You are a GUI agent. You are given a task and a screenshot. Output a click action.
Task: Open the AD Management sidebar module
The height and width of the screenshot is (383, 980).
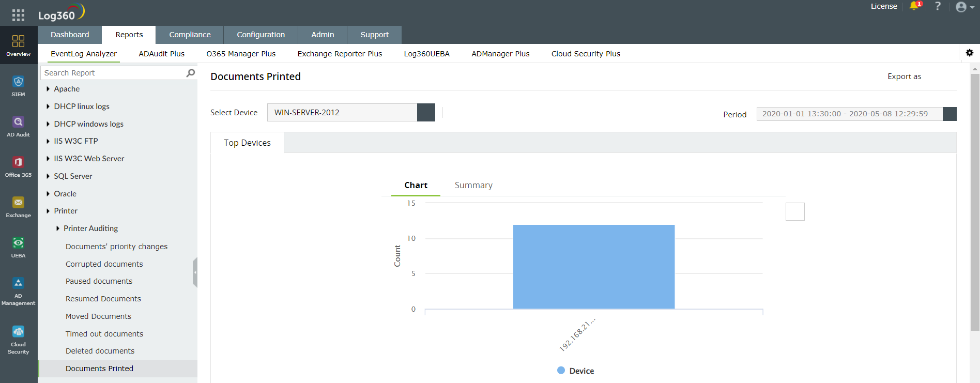19,292
